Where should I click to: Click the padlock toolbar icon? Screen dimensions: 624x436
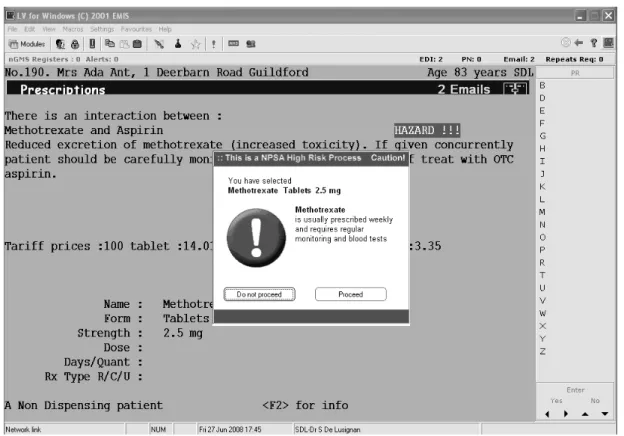pyautogui.click(x=75, y=44)
